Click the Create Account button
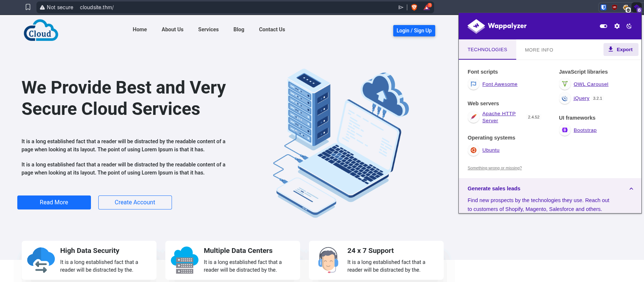Screen dimensions: 644x282 coord(135,202)
